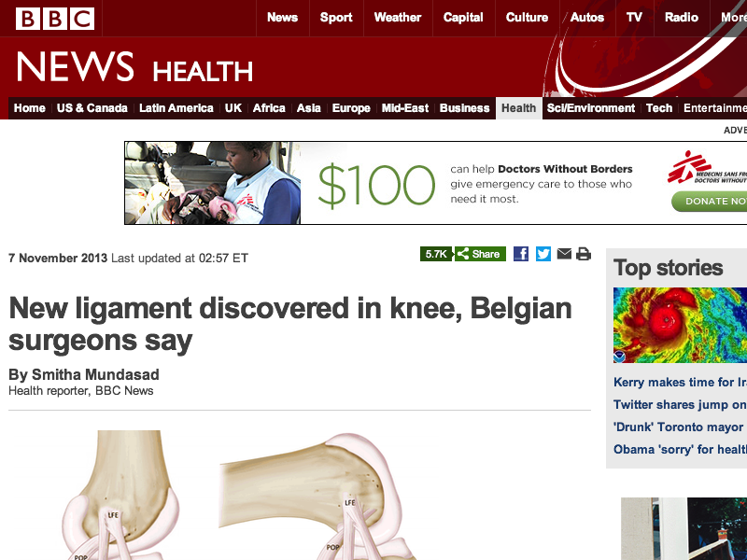The image size is (747, 560).
Task: Open the Sport section in top bar
Action: [336, 18]
